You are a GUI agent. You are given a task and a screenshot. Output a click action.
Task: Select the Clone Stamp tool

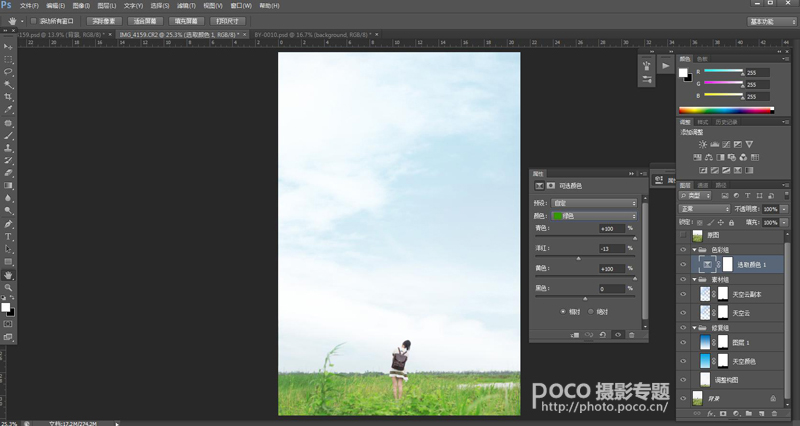8,148
